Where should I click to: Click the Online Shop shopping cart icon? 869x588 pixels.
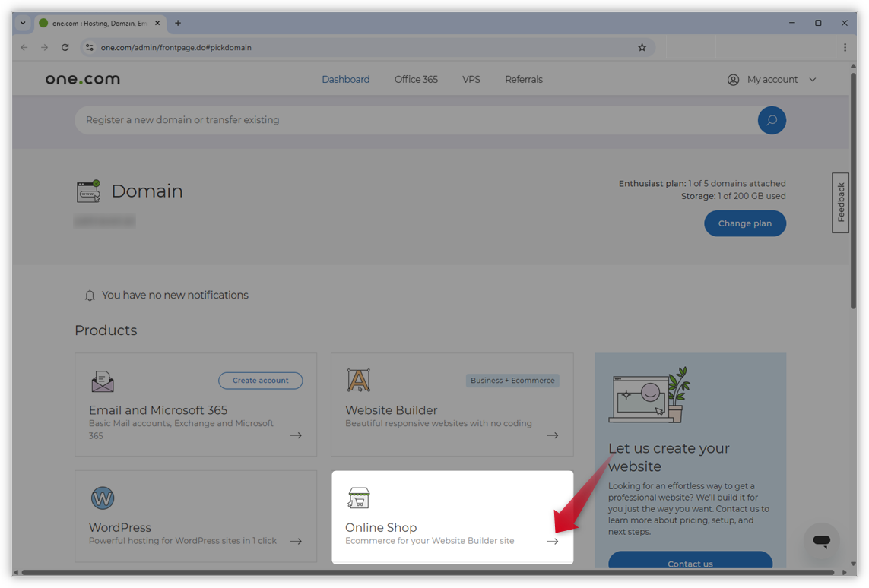point(358,498)
